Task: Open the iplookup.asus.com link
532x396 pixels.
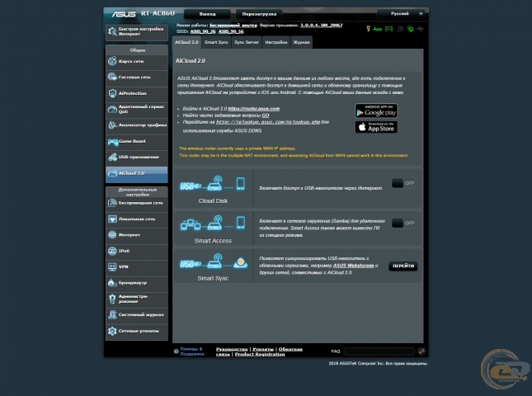Action: coord(268,122)
